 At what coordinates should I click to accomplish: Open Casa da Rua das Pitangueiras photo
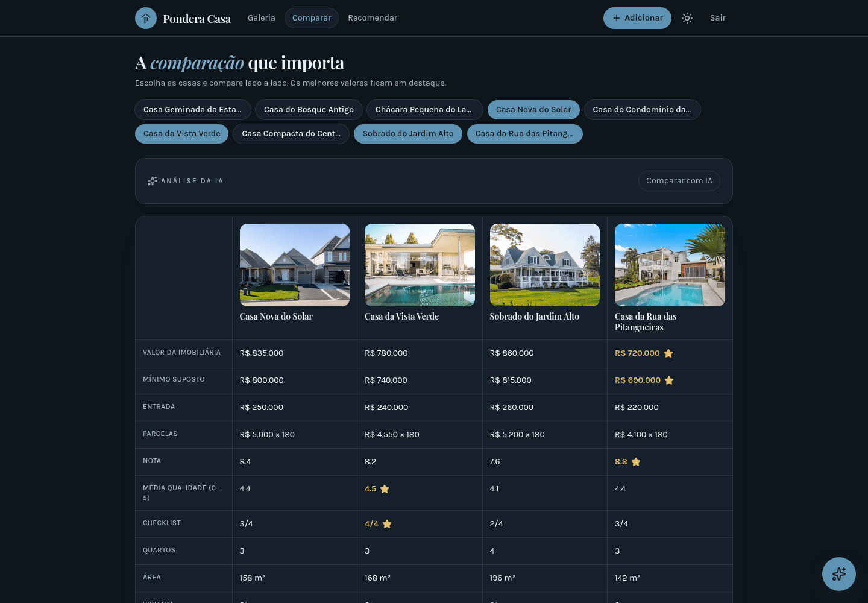pyautogui.click(x=670, y=265)
